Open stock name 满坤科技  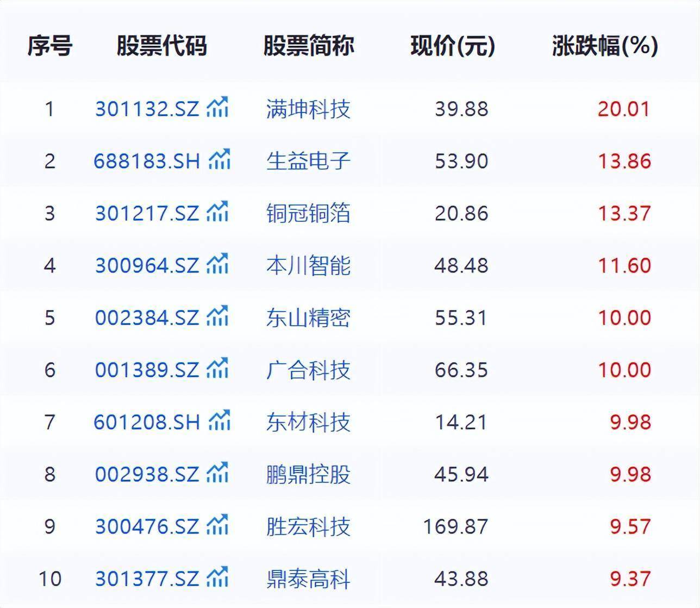(308, 109)
